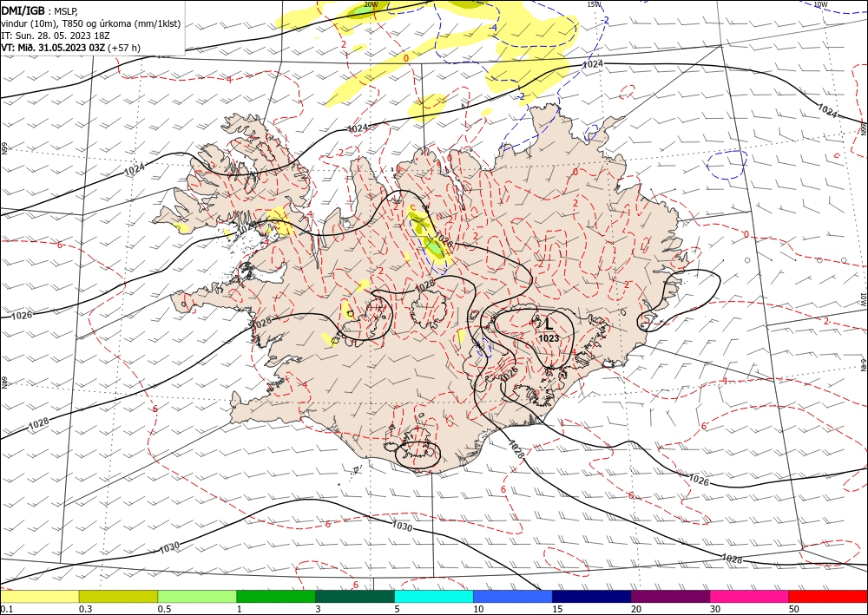Screen dimensions: 868x615
Task: Click the '50' legend scale label
Action: (x=794, y=609)
